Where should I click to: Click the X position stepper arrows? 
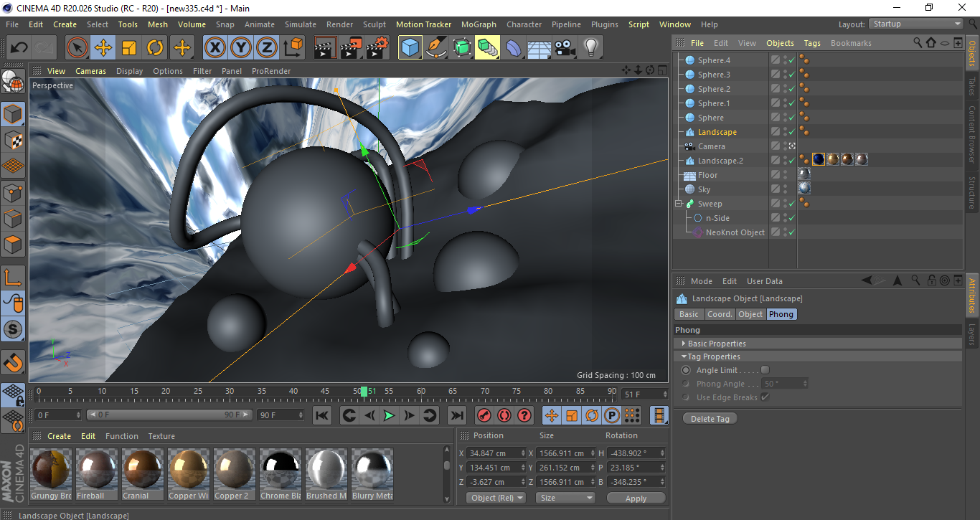pos(522,453)
